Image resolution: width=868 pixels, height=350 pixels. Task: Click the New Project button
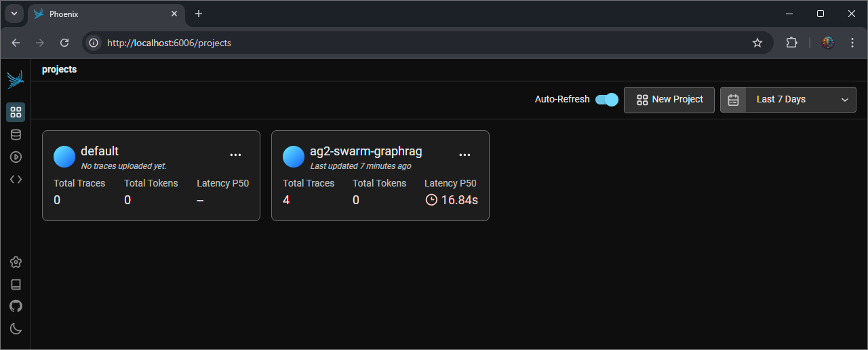click(669, 100)
